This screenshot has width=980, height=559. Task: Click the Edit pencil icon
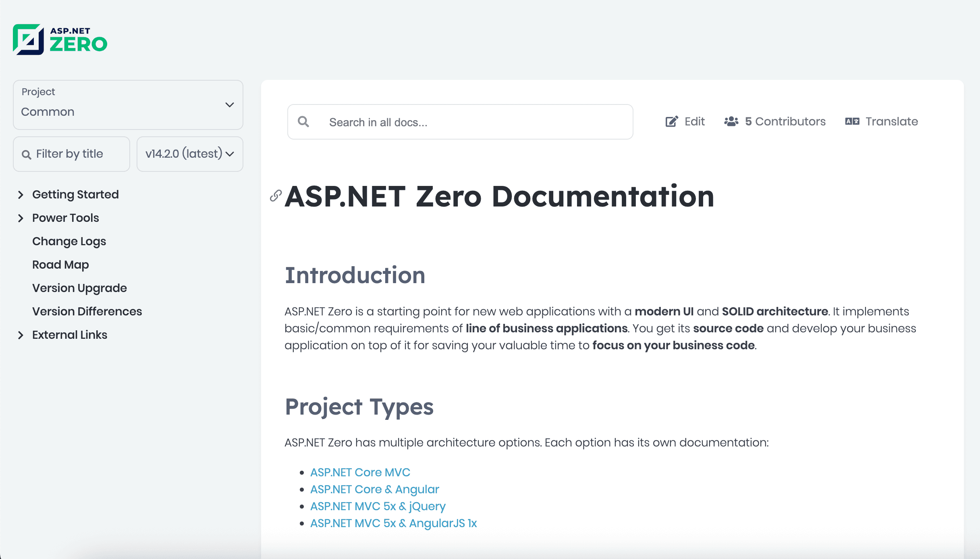(x=671, y=121)
